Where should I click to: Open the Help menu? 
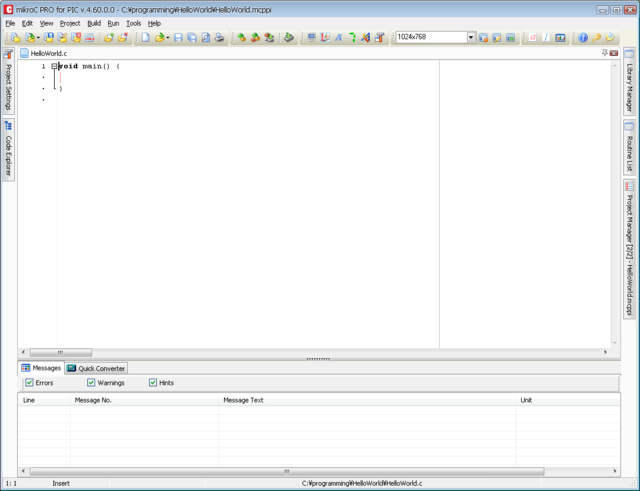point(154,23)
